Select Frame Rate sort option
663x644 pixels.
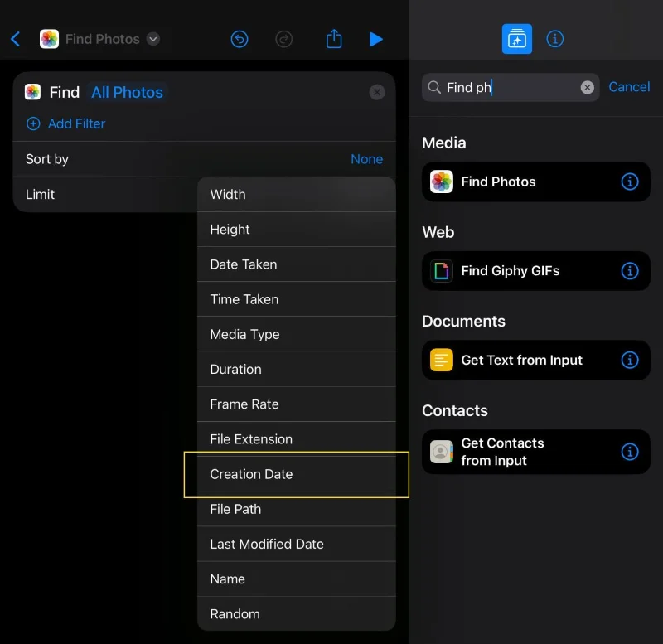[297, 404]
